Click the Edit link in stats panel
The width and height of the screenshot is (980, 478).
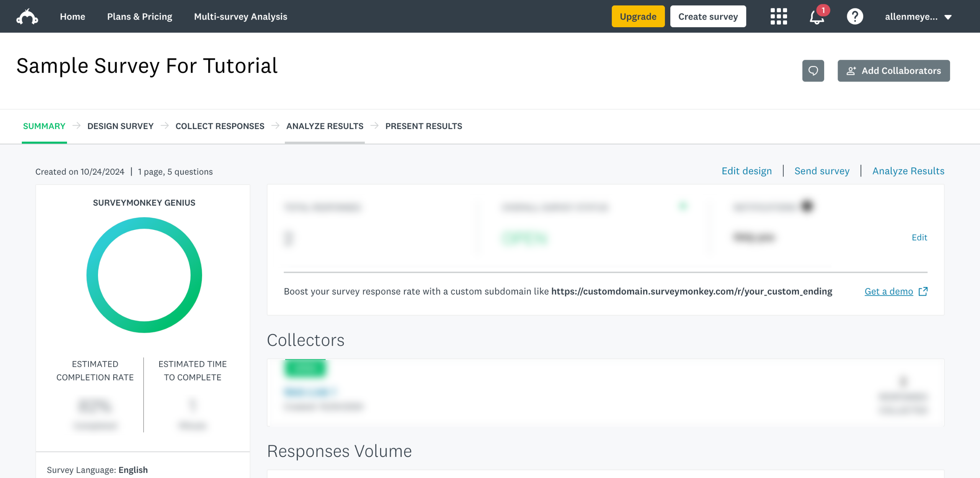[x=919, y=237]
